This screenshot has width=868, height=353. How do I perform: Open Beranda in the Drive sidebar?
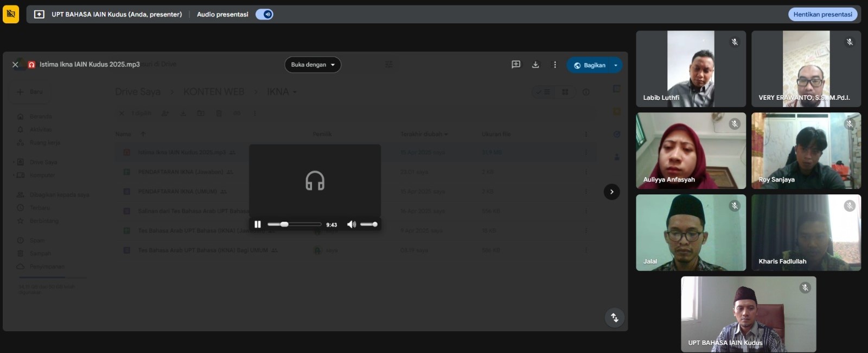tap(35, 116)
